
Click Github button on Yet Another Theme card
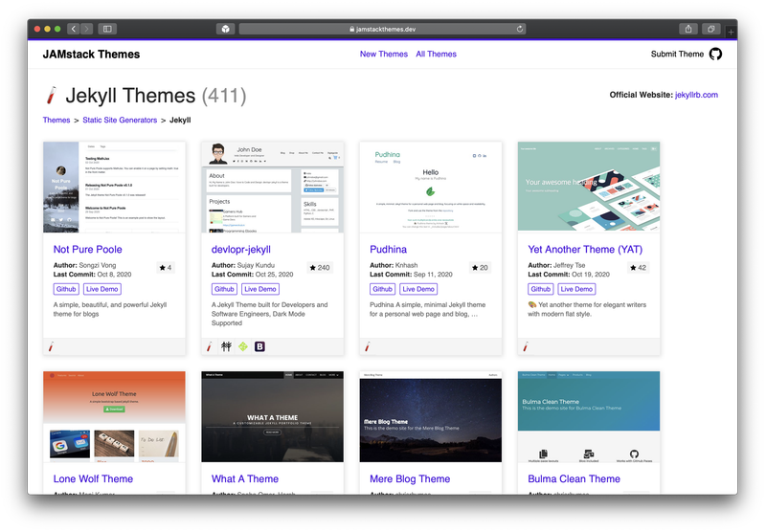click(541, 289)
